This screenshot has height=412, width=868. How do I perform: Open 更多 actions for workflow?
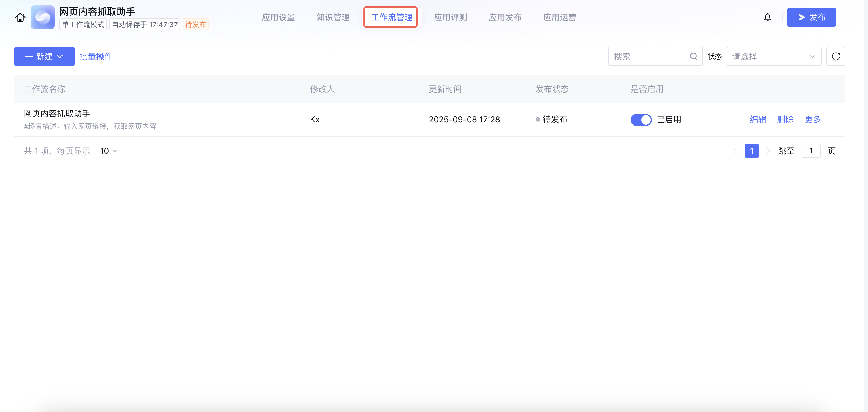(x=812, y=119)
